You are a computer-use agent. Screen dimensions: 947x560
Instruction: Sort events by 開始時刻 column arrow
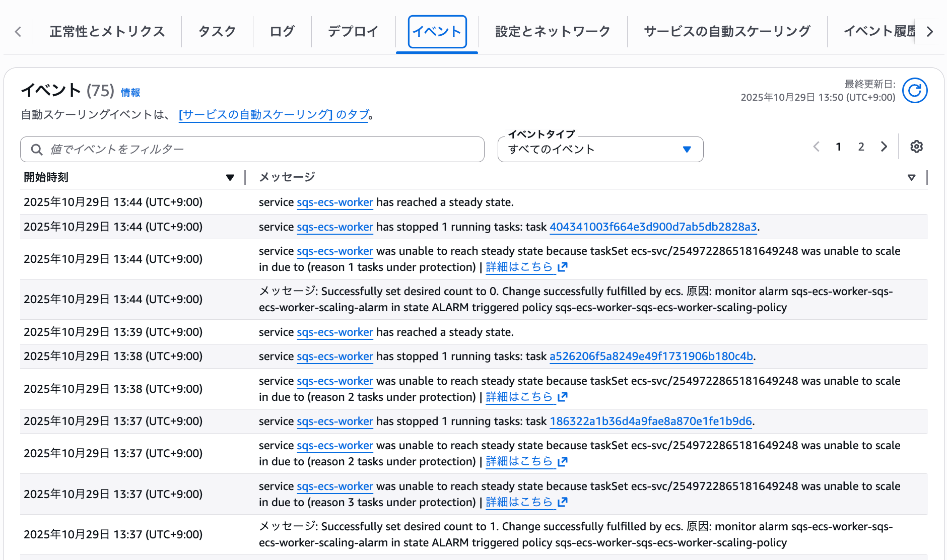tap(230, 177)
